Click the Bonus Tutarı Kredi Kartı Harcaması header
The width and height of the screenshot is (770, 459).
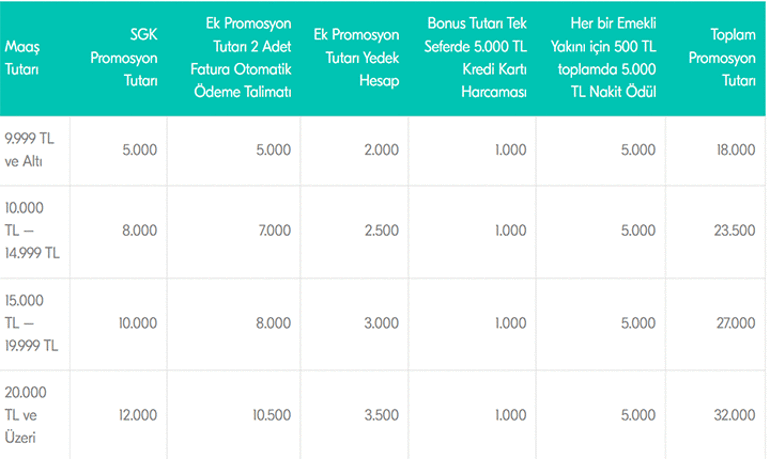(475, 57)
